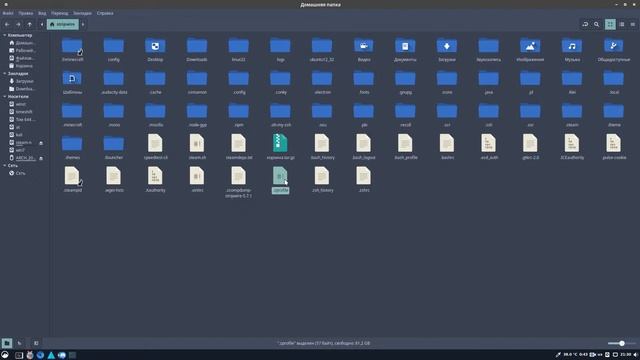Open the search magnifier in the toolbar
The image size is (640, 360).
click(596, 24)
